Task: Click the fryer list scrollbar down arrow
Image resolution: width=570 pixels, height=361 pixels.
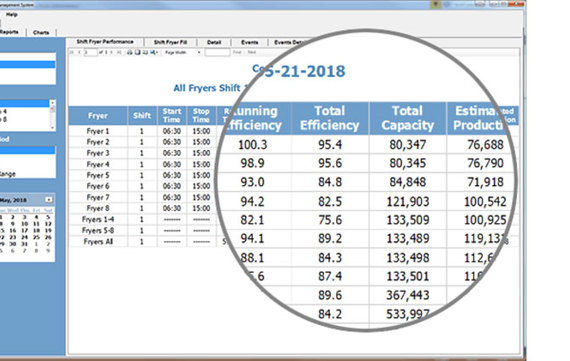Action: (x=53, y=128)
